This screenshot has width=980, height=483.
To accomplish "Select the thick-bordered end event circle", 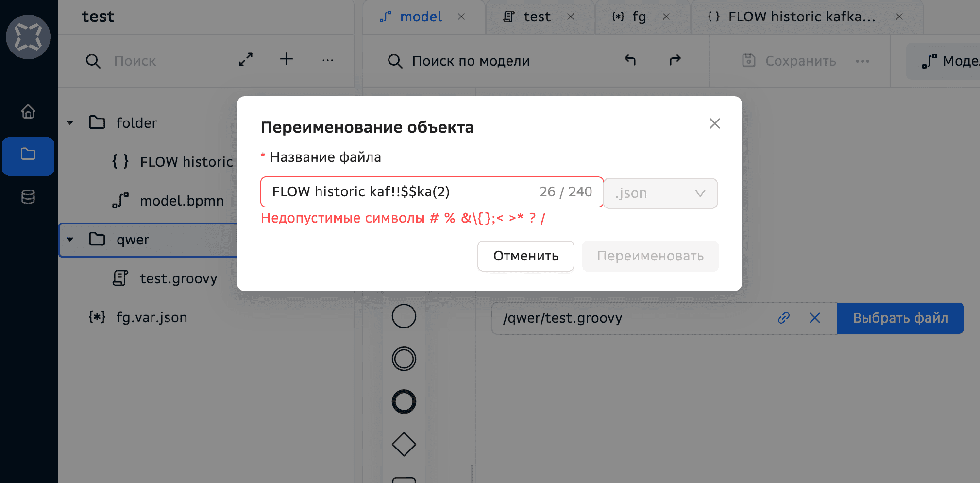I will [404, 402].
